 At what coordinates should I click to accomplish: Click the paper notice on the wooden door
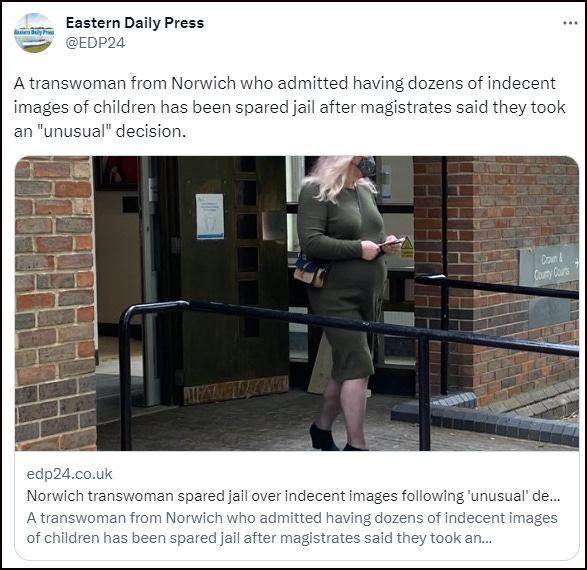coord(210,216)
